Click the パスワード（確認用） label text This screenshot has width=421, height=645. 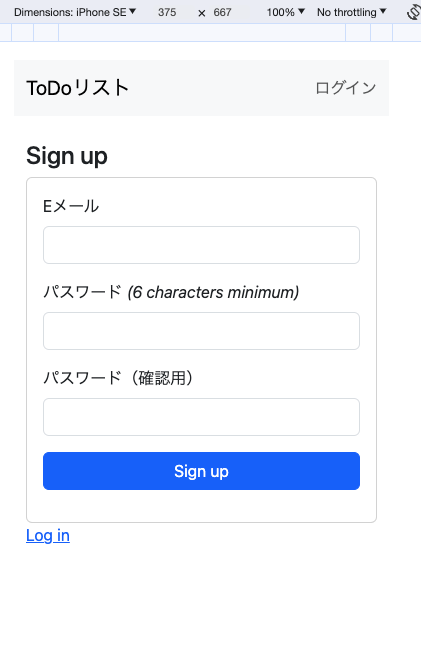click(x=119, y=378)
